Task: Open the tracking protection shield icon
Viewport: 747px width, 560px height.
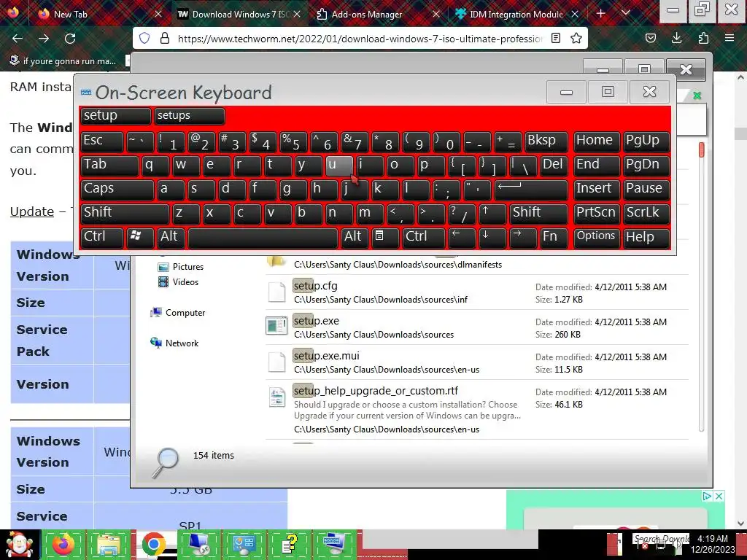Action: (x=144, y=39)
